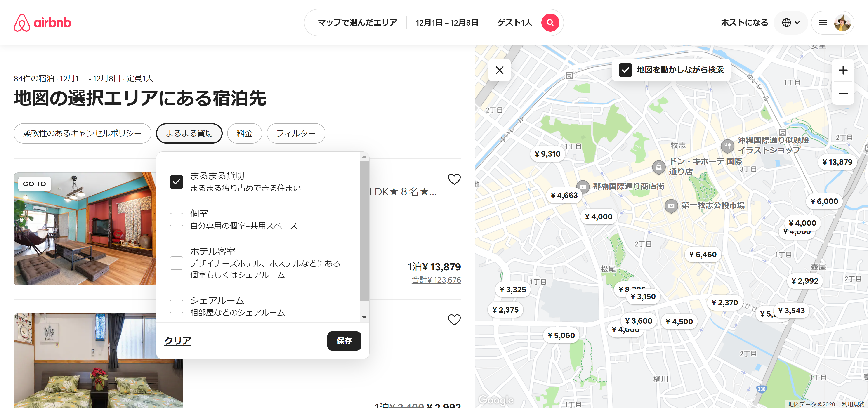The width and height of the screenshot is (868, 408).
Task: Save first listing with heart icon
Action: pyautogui.click(x=454, y=179)
